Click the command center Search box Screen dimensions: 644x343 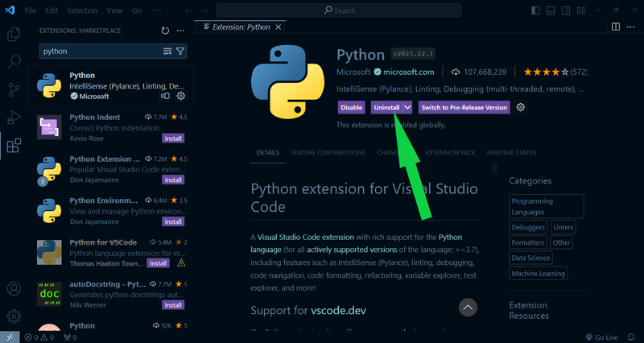point(339,10)
